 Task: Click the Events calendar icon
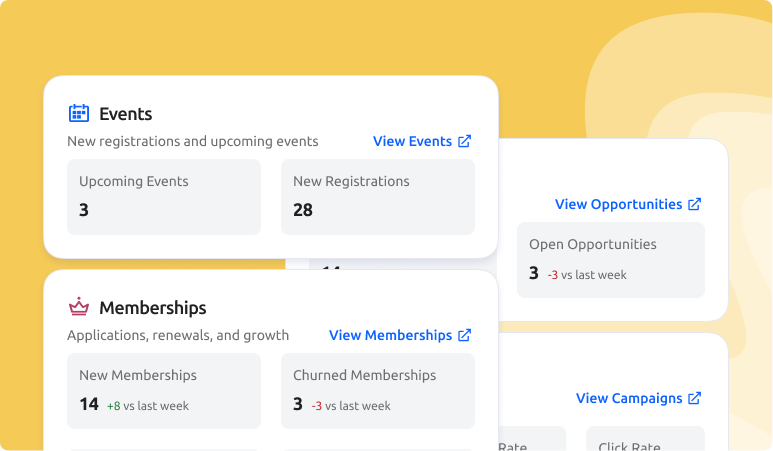[78, 113]
